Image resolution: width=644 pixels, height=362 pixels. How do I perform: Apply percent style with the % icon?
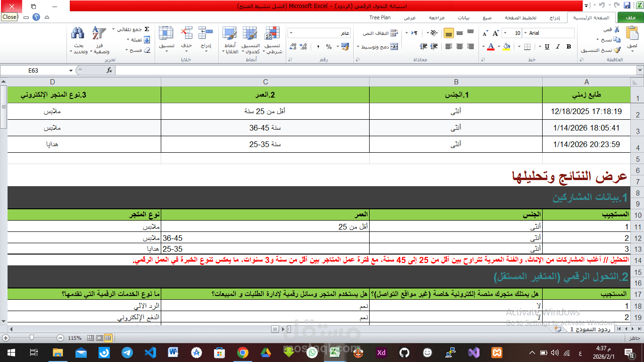tap(329, 47)
